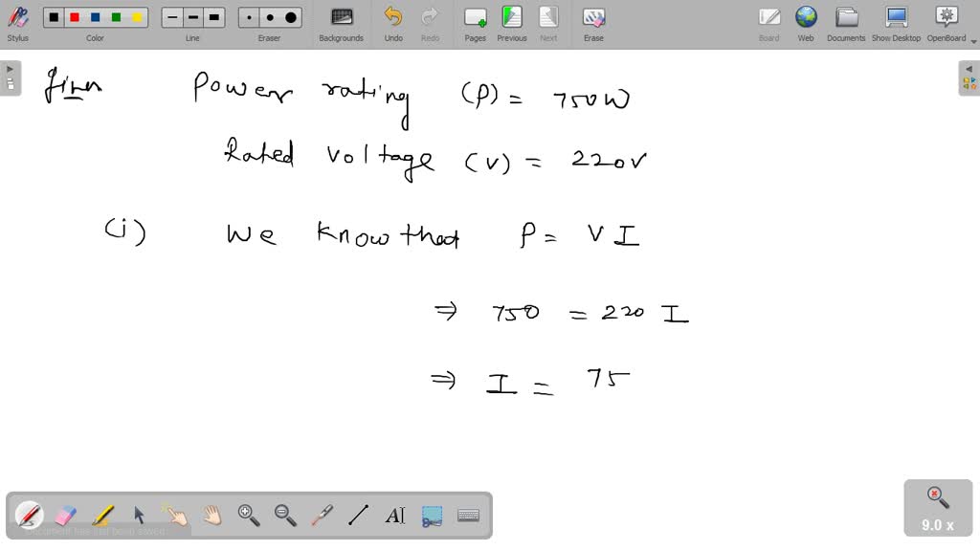Open the Backgrounds selector
The image size is (980, 551).
[341, 21]
